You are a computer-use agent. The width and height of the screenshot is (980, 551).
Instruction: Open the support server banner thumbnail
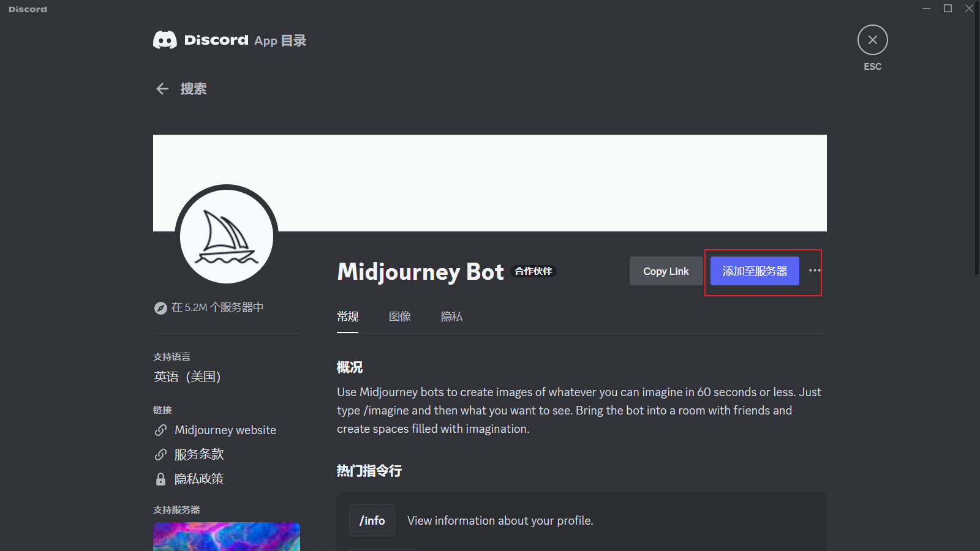(227, 536)
